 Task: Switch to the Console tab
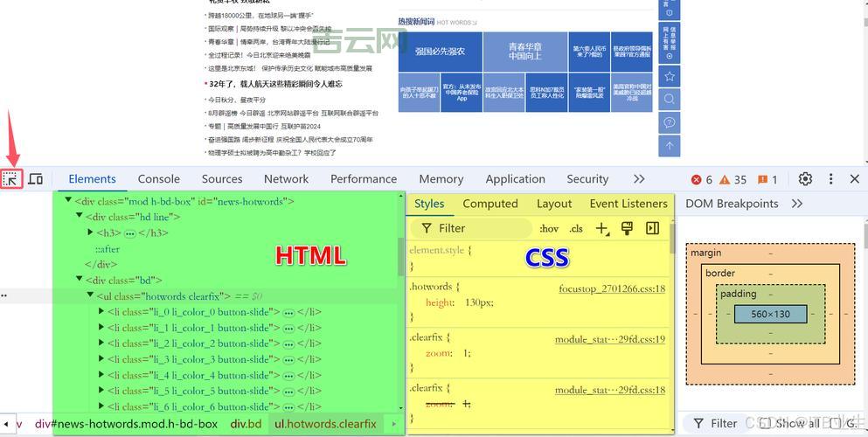159,178
